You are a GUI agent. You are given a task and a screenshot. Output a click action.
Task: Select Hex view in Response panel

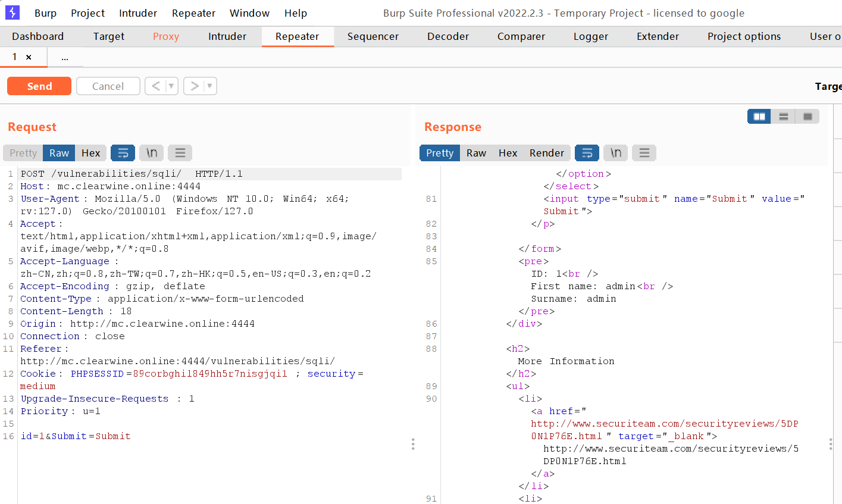[x=508, y=153]
